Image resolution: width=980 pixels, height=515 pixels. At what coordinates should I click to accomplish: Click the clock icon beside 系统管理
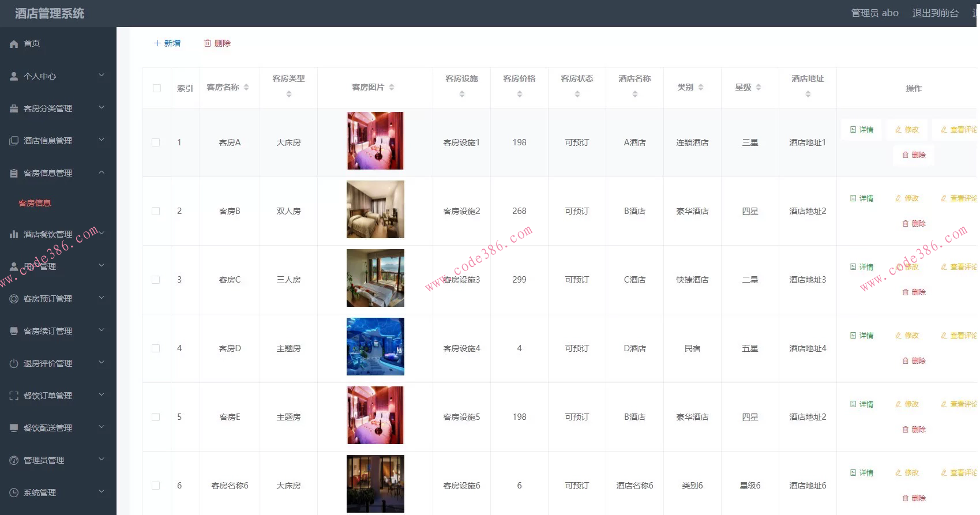14,493
